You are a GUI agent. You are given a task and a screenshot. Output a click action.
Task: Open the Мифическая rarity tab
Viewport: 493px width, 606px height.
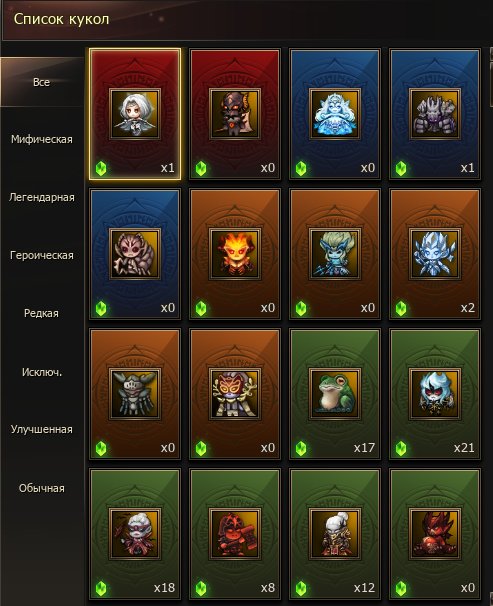[x=42, y=139]
